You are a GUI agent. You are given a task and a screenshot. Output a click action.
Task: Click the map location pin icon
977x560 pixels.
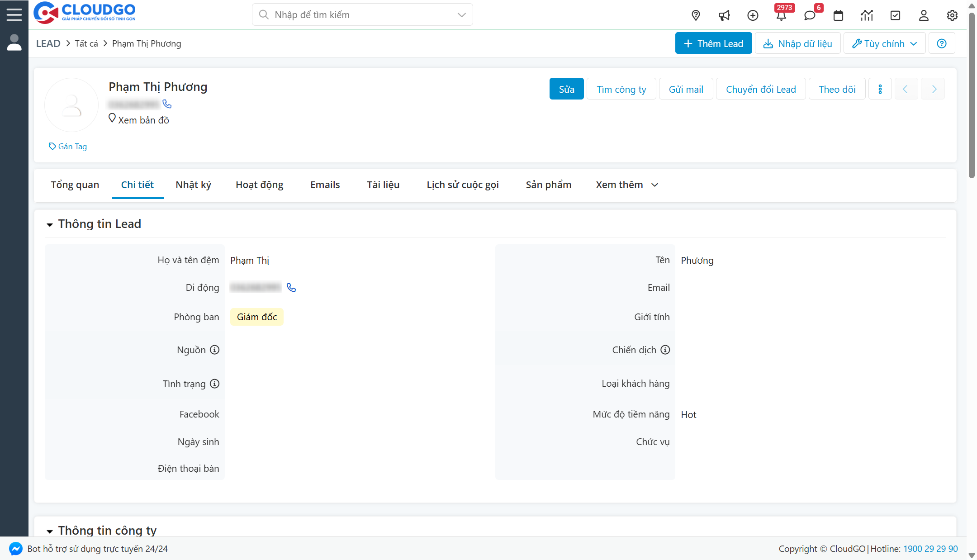(696, 15)
